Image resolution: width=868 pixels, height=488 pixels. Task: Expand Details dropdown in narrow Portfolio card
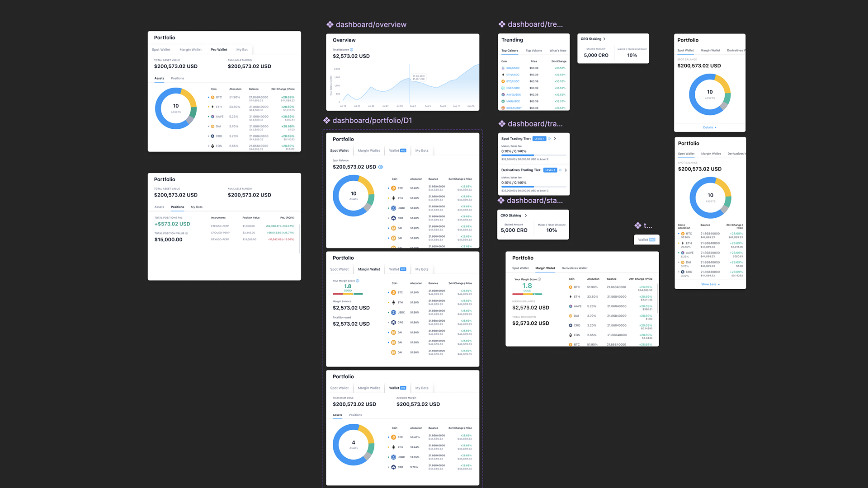coord(710,127)
